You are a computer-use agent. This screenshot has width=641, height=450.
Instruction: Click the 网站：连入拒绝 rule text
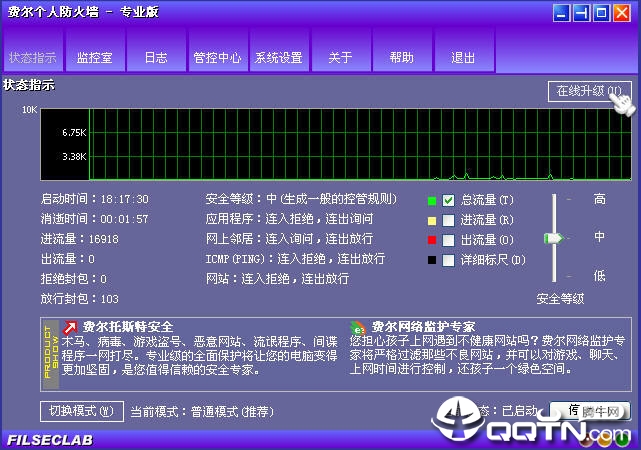pos(278,279)
